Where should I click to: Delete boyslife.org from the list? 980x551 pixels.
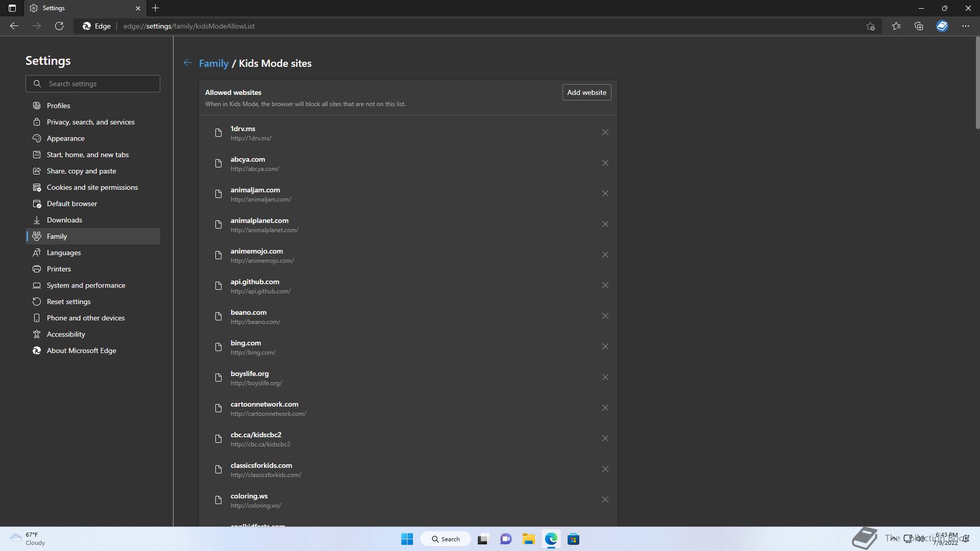(605, 378)
